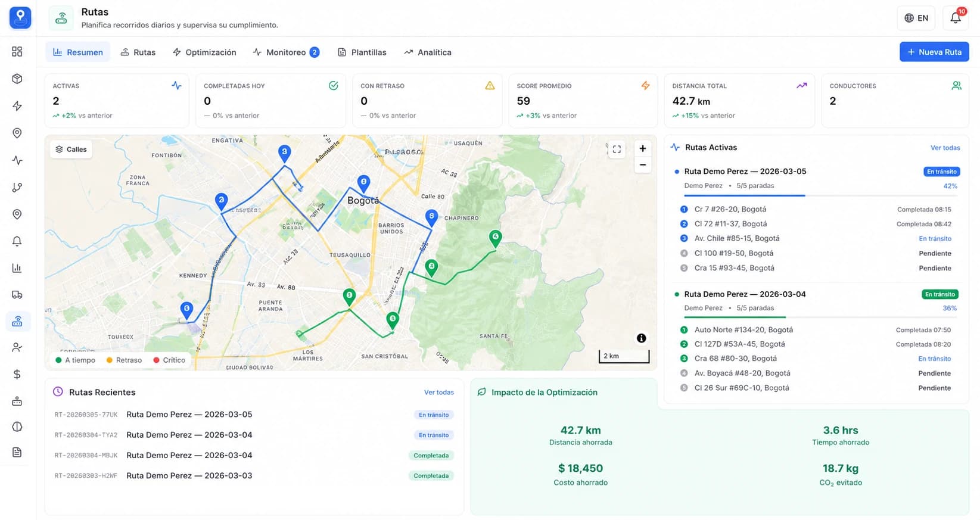Go to the Monitoreo tab
This screenshot has height=520, width=980.
(286, 52)
